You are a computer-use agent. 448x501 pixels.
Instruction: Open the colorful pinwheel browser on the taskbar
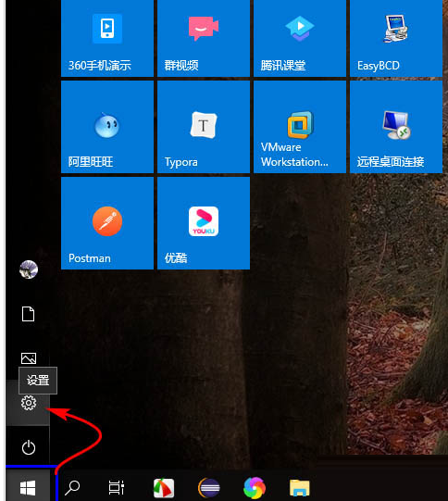point(255,488)
